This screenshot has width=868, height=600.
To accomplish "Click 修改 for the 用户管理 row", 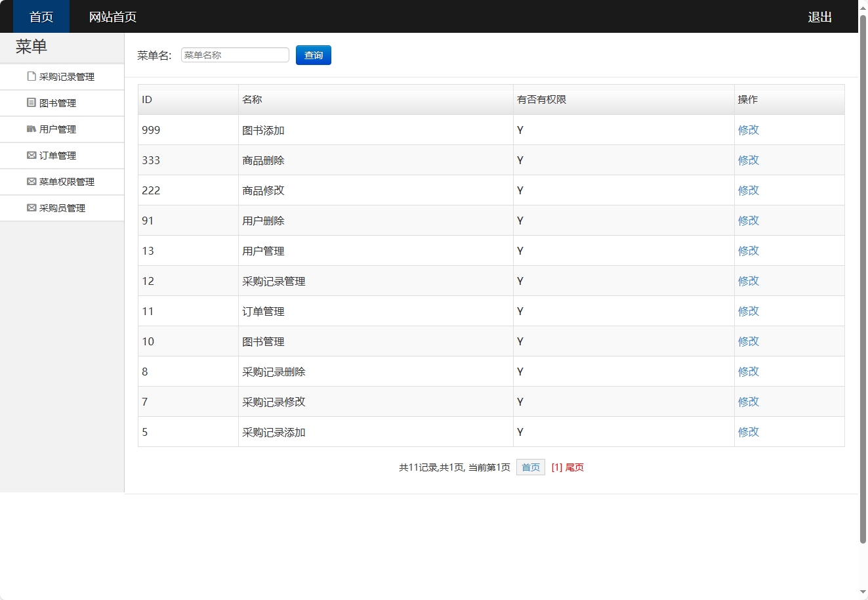I will [x=748, y=250].
